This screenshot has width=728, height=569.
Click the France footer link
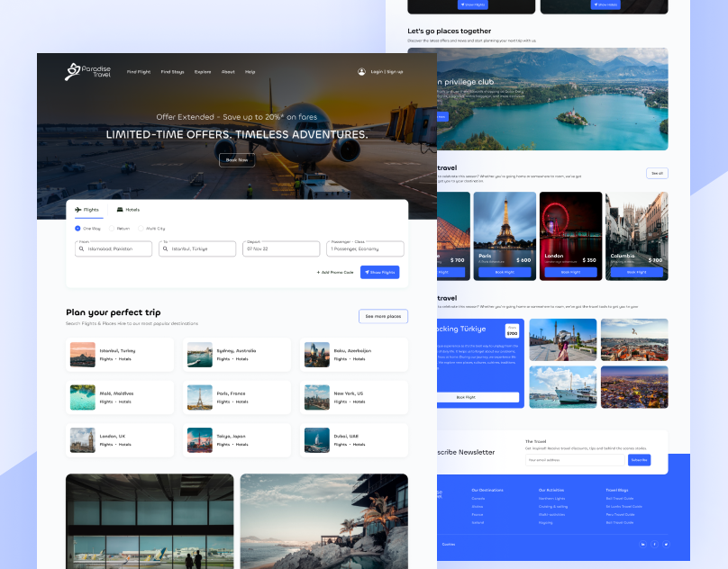(478, 515)
